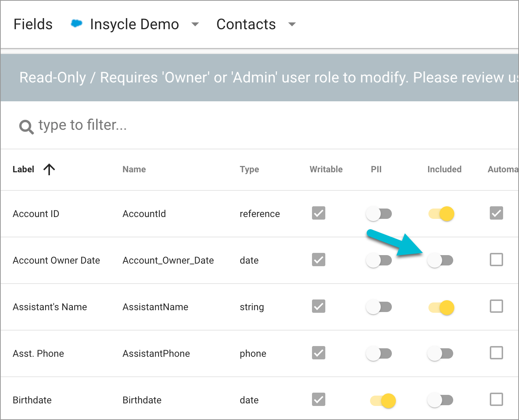Click the phone type cell

pos(253,354)
